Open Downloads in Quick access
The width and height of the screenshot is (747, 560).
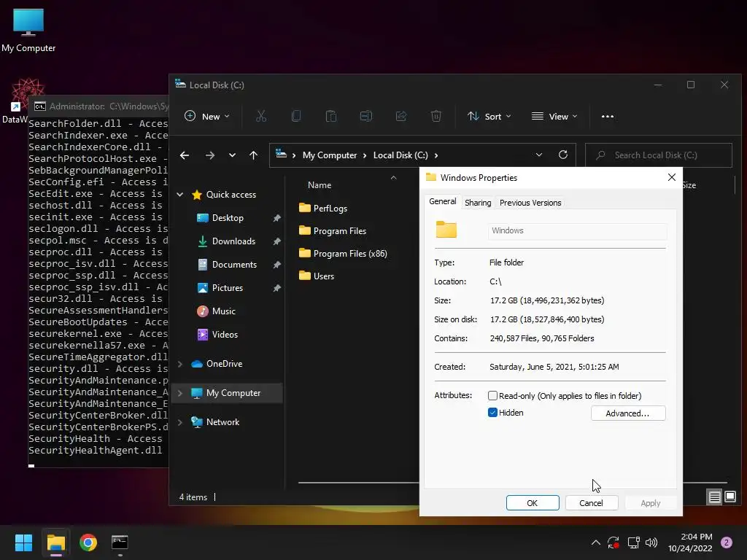(233, 241)
